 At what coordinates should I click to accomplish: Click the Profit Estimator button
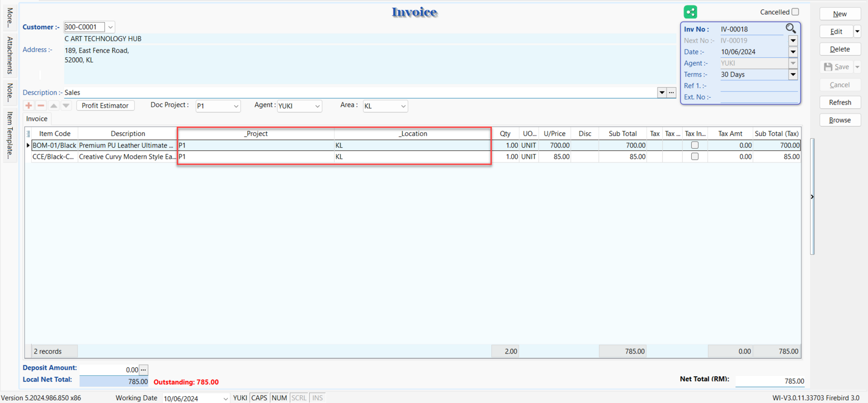[x=105, y=106]
